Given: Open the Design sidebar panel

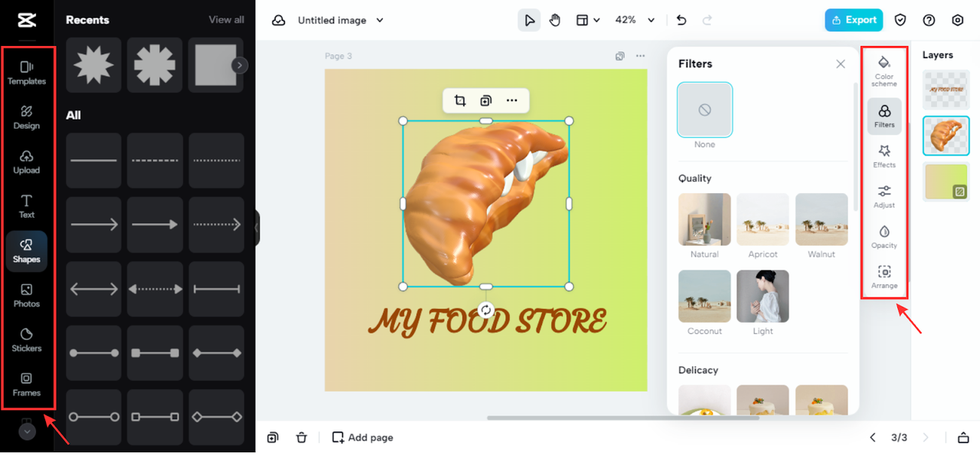Looking at the screenshot, I should point(27,117).
